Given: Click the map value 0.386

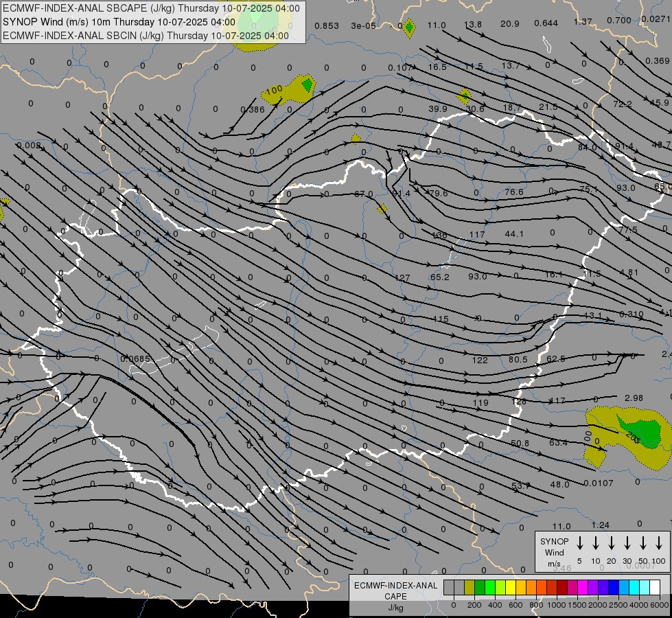Looking at the screenshot, I should point(253,110).
